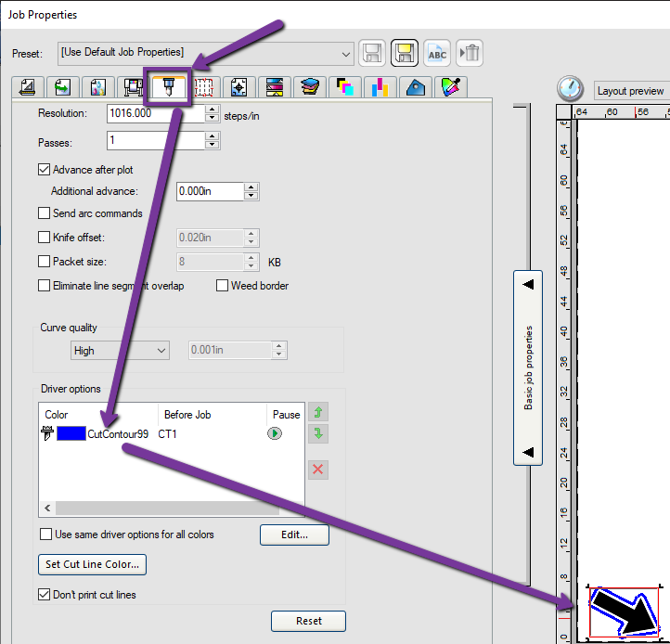Image resolution: width=670 pixels, height=644 pixels.
Task: Uncheck Don't print cut lines
Action: (x=44, y=595)
